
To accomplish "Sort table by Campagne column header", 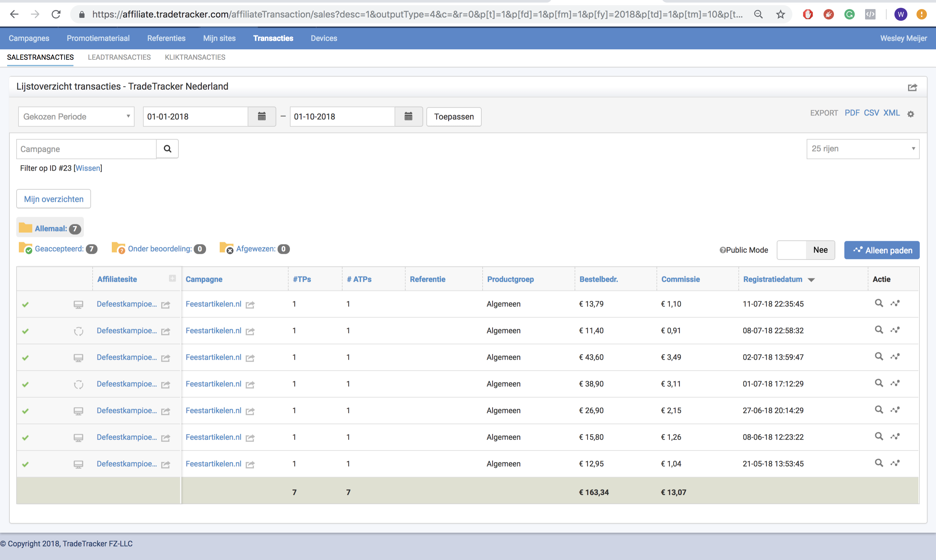I will [x=204, y=279].
